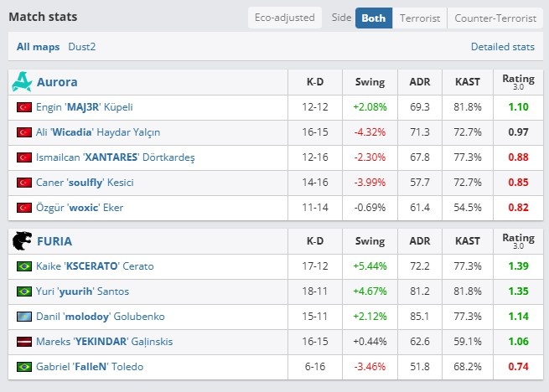Toggle the Eco-adjusted stats option
Image resolution: width=549 pixels, height=392 pixels.
click(x=285, y=18)
